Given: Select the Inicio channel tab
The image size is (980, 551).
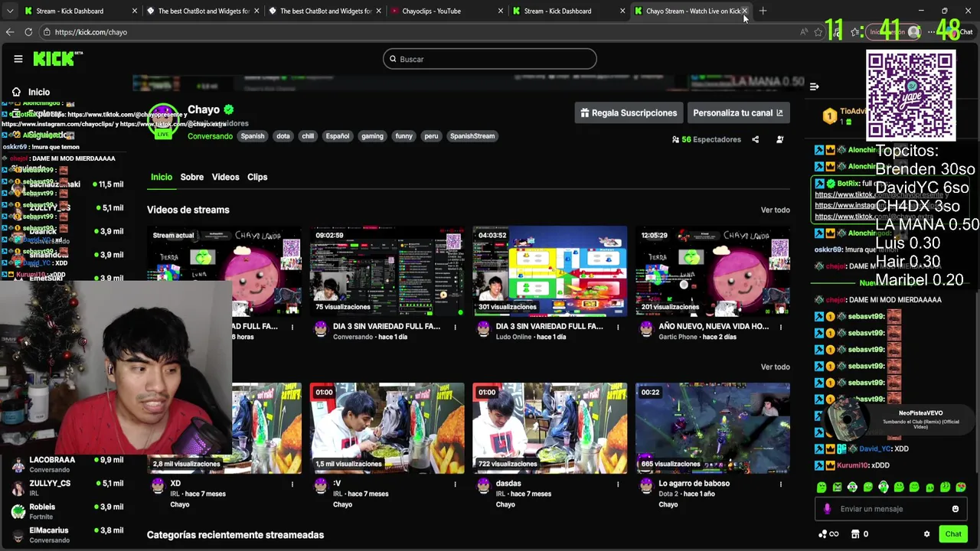Looking at the screenshot, I should click(162, 177).
